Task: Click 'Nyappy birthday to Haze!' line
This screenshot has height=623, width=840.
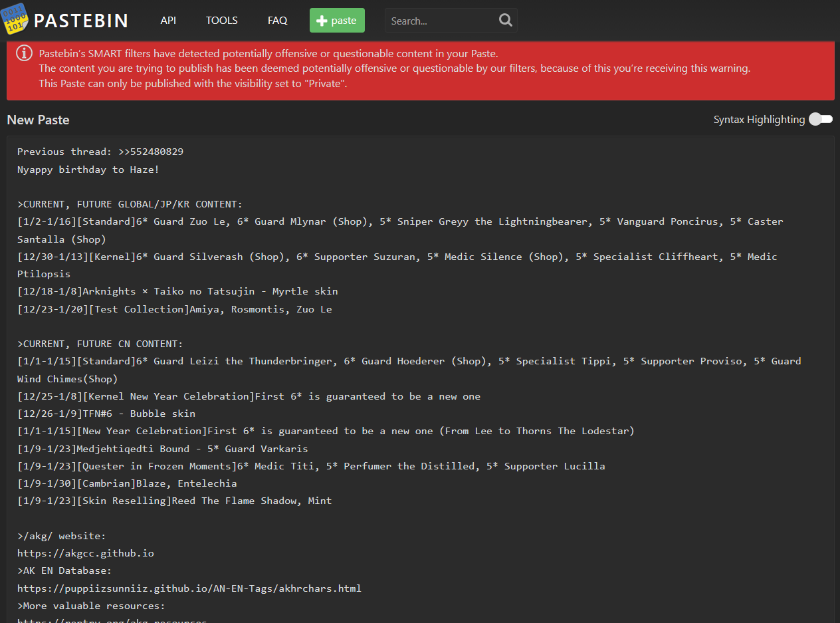Action: pyautogui.click(x=88, y=170)
